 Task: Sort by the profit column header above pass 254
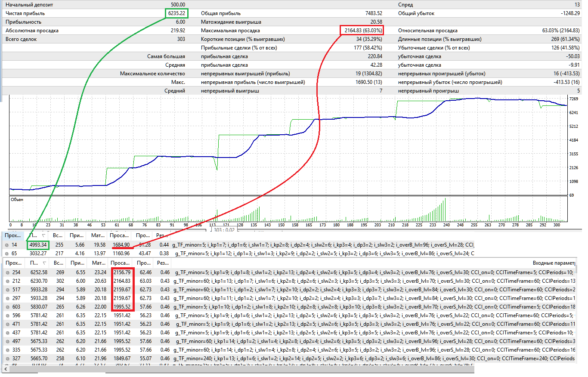pyautogui.click(x=37, y=263)
